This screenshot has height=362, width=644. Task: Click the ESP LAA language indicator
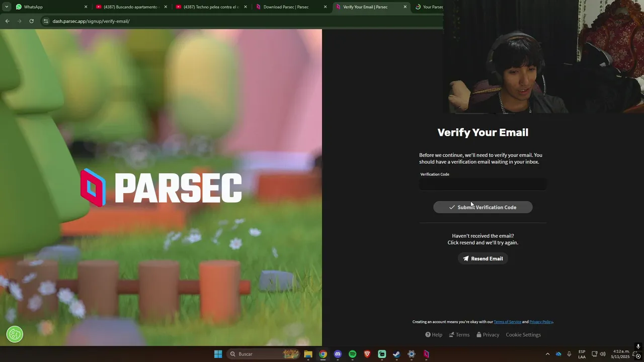pyautogui.click(x=582, y=354)
